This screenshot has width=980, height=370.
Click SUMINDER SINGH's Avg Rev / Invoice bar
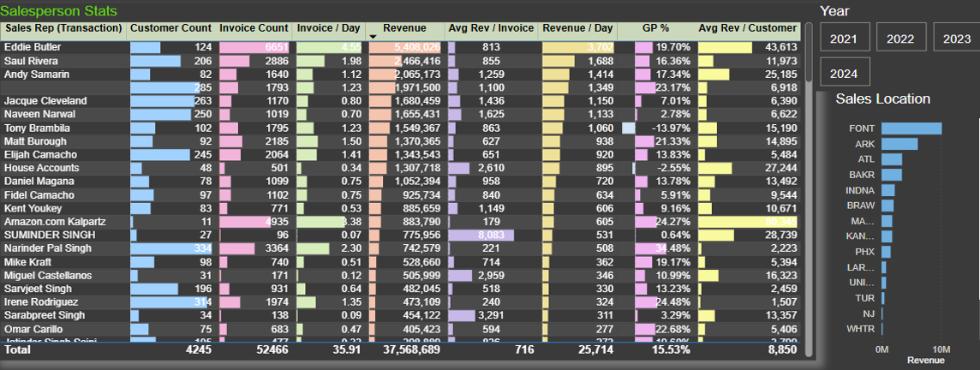click(x=481, y=235)
